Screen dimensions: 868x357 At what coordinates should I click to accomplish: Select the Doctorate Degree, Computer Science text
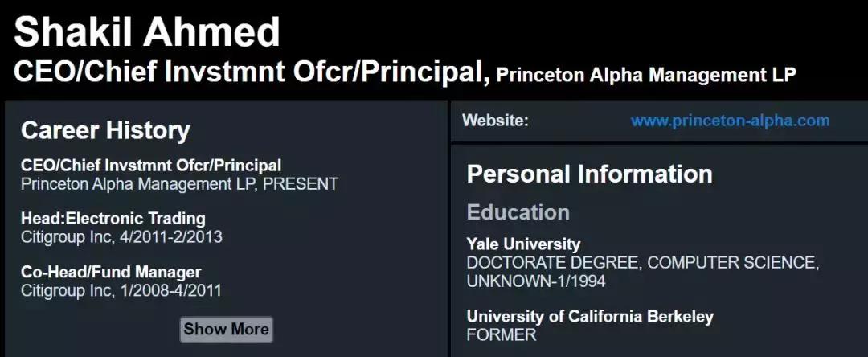click(x=642, y=263)
